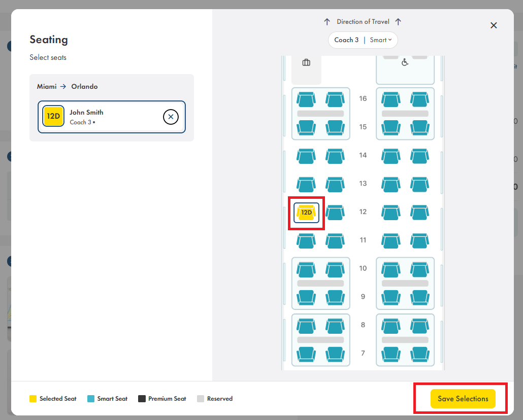Deselect the yellow 12D seat
523x420 pixels.
pyautogui.click(x=306, y=213)
